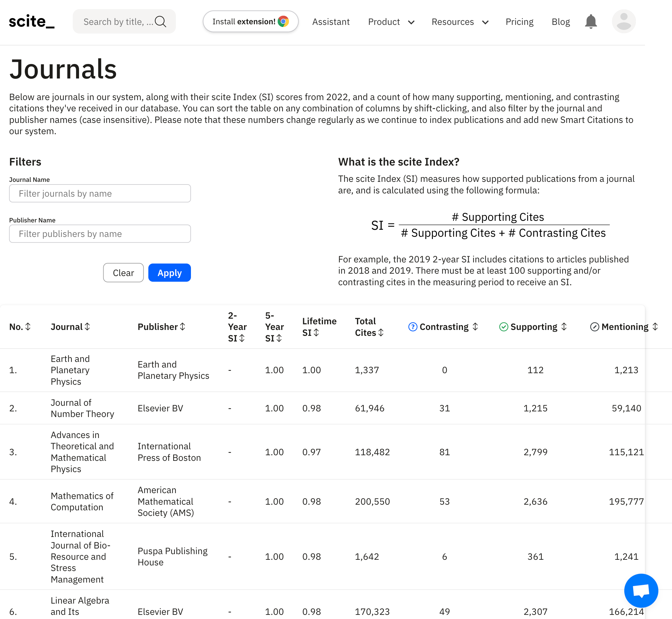Toggle sorting on the Journal column

point(87,327)
